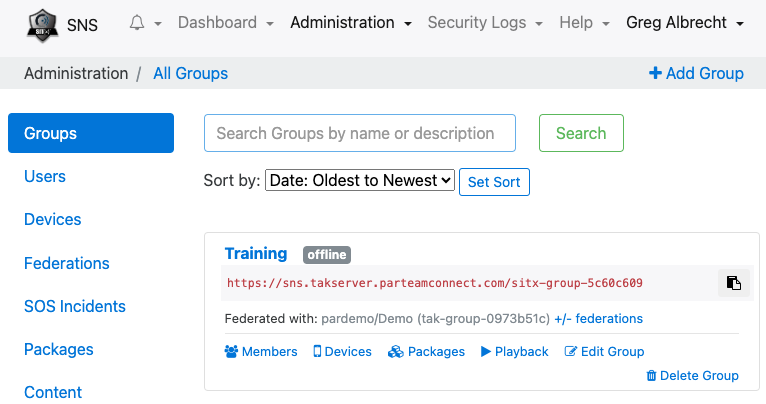View Devices for the Training group
Screen dimensions: 766x404
click(342, 351)
